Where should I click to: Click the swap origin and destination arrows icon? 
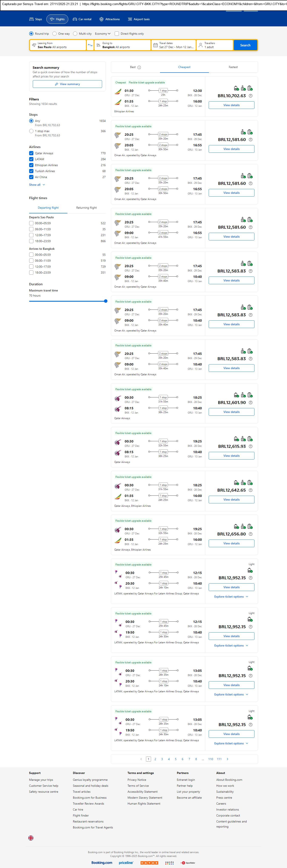point(90,45)
